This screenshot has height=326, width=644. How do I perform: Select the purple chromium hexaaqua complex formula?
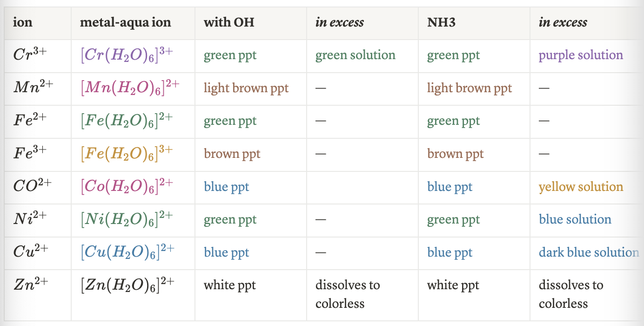(127, 55)
